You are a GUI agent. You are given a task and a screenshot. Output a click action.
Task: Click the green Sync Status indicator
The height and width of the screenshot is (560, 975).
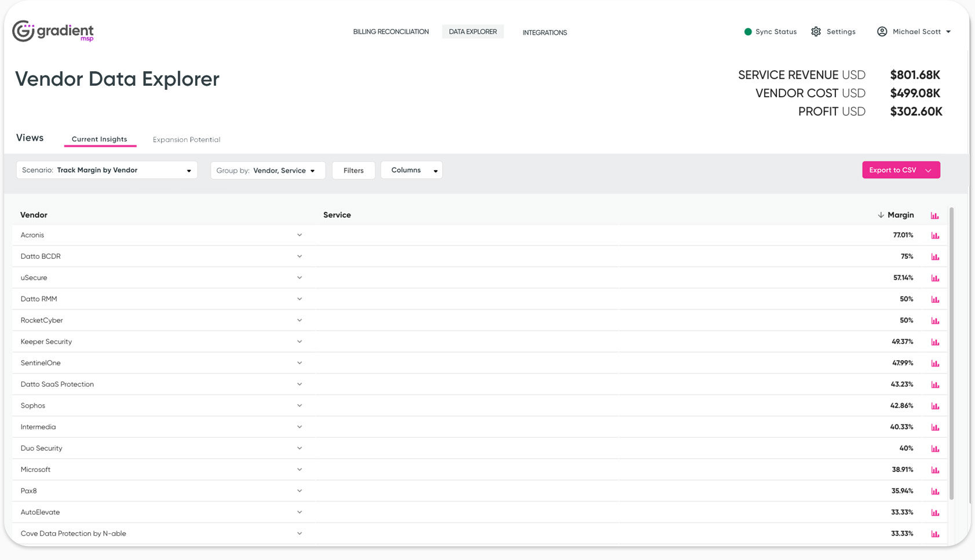click(748, 32)
